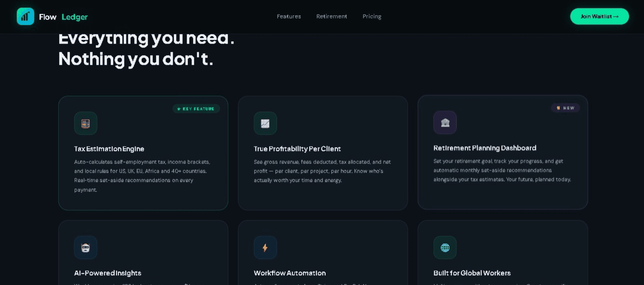This screenshot has width=644, height=285.
Task: Click the KEY FEATURE badge
Action: (x=196, y=109)
